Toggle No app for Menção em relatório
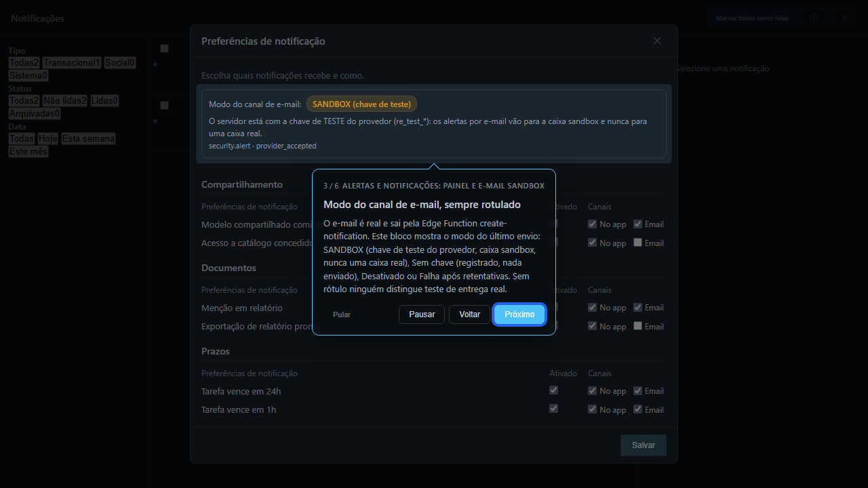This screenshot has width=868, height=488. [593, 307]
